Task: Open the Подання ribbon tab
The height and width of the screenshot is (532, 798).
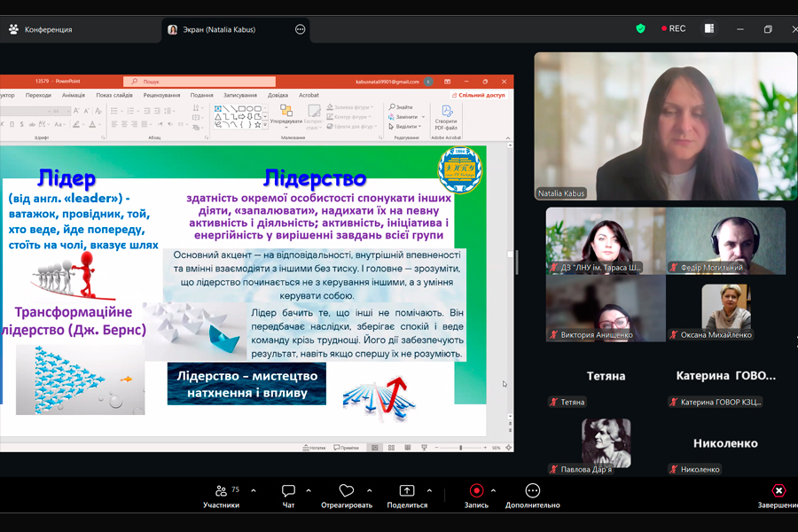Action: click(201, 95)
